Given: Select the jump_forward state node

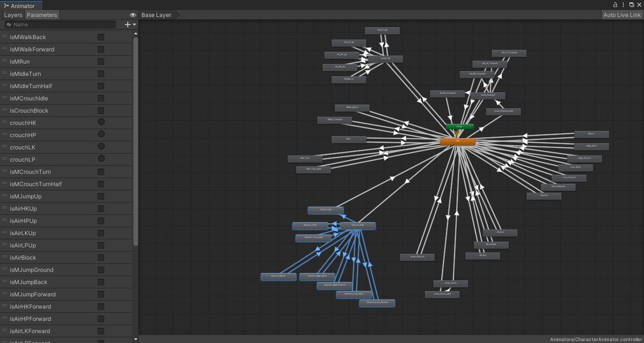Looking at the screenshot, I should 487,95.
